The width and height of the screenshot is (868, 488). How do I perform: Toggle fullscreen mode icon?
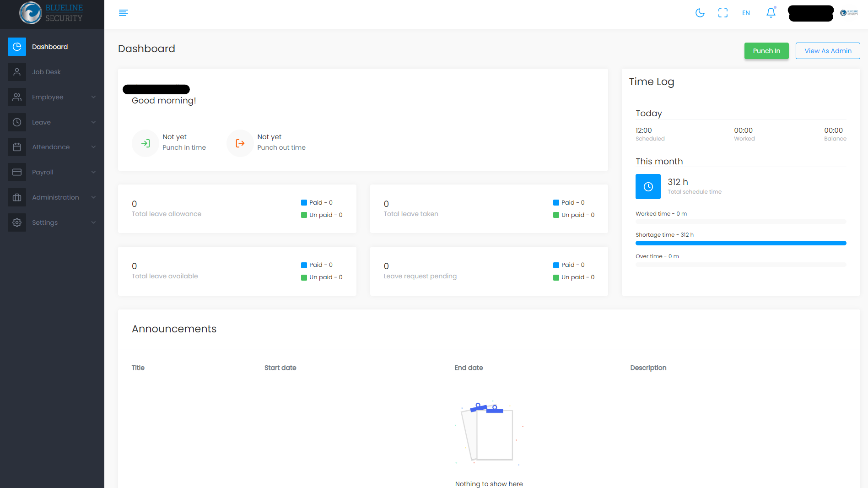point(722,13)
